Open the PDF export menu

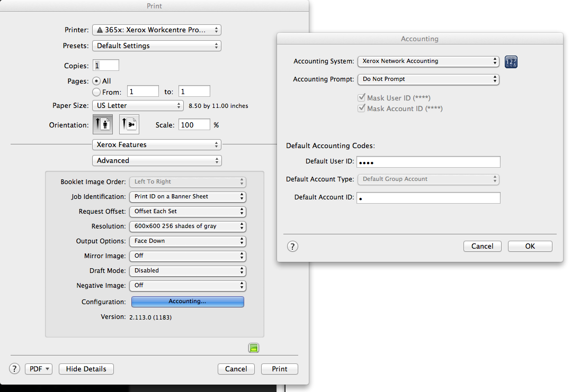38,369
